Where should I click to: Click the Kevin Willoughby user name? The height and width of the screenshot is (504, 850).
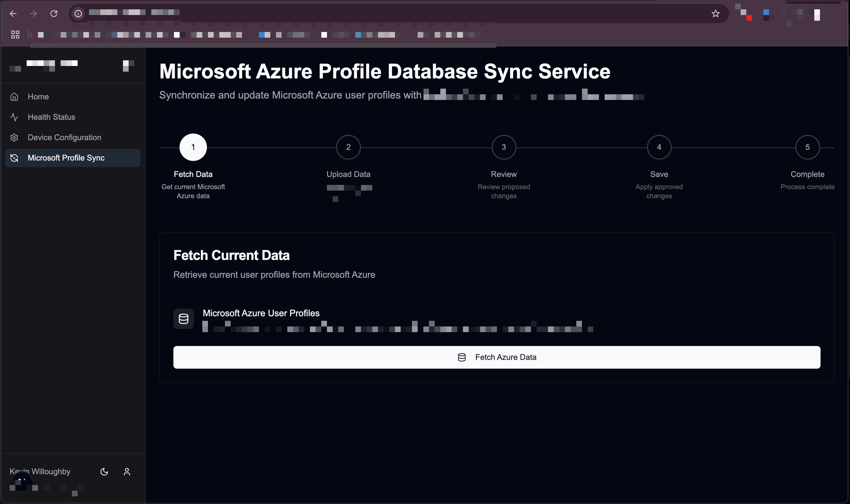click(x=40, y=471)
